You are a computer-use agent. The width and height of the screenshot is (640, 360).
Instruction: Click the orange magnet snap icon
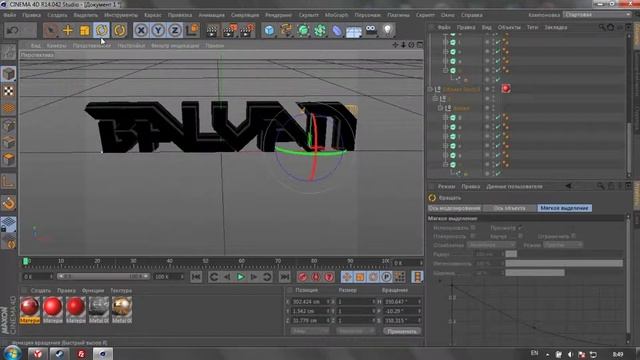pos(9,203)
